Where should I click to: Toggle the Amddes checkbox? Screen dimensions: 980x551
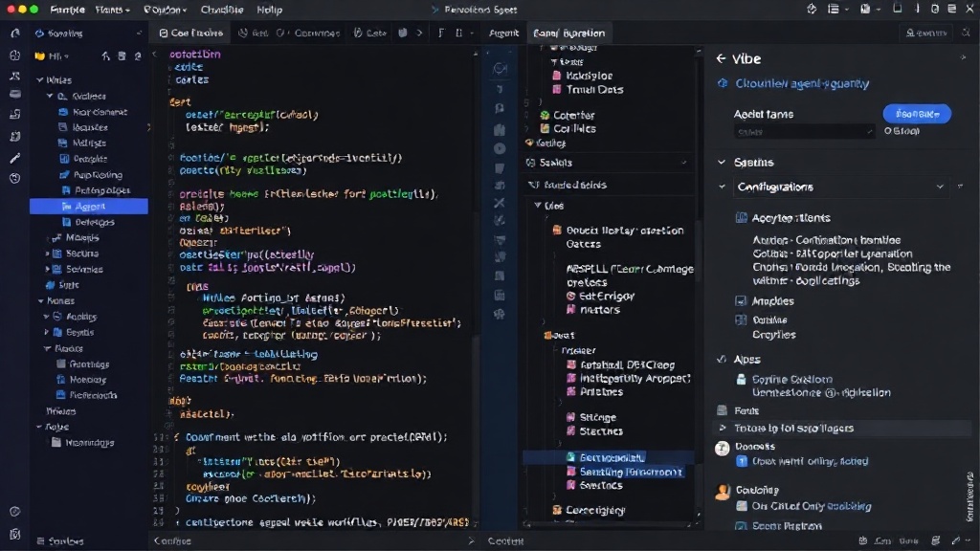click(x=741, y=301)
